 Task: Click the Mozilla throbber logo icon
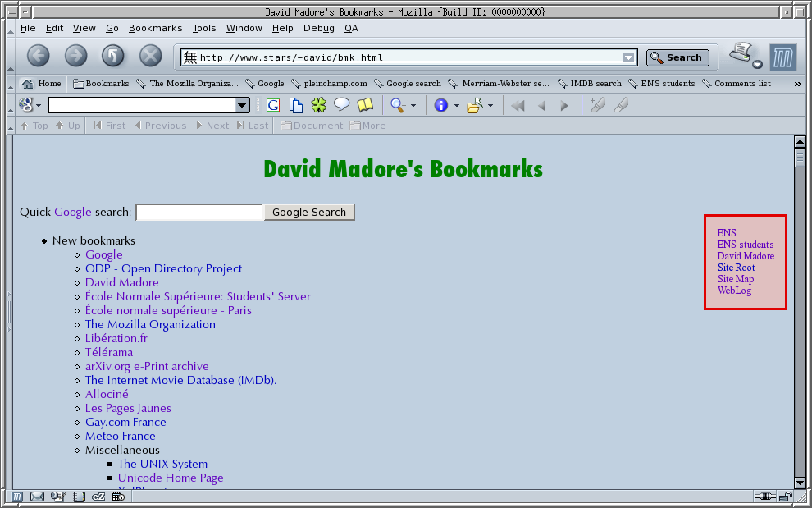pyautogui.click(x=782, y=57)
